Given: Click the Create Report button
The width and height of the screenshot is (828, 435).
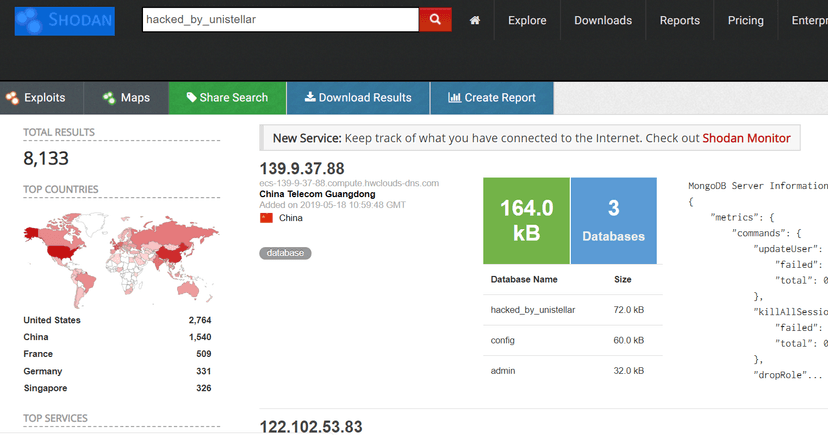Looking at the screenshot, I should [492, 98].
